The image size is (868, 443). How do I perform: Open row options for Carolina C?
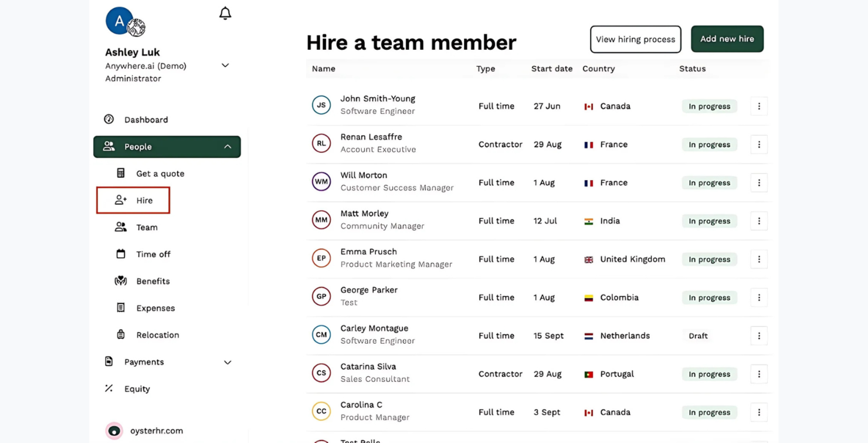point(759,412)
